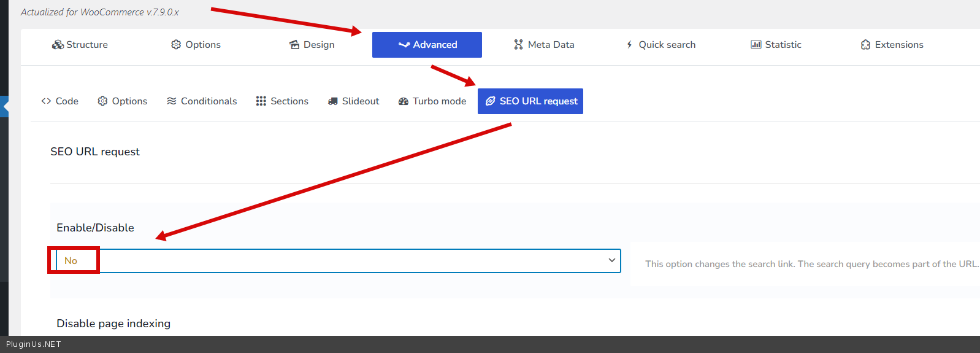Open the Enable/Disable dropdown
Image resolution: width=980 pixels, height=353 pixels.
tap(337, 261)
